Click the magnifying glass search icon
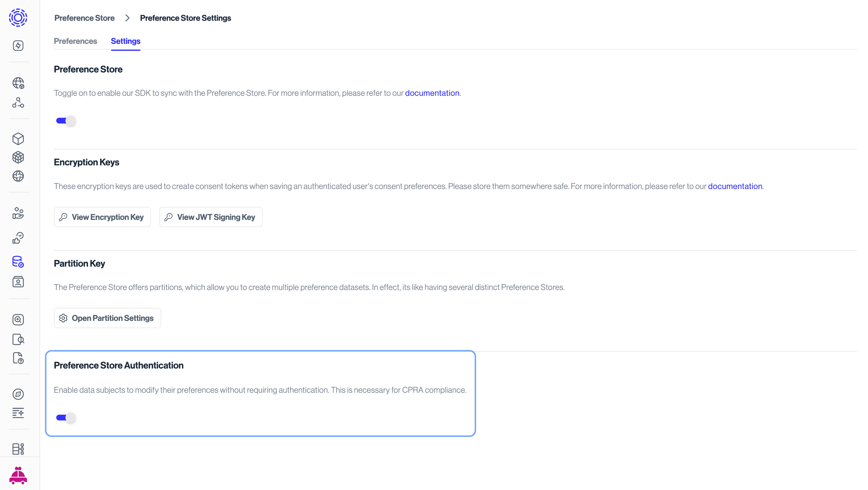The width and height of the screenshot is (868, 490). [18, 320]
